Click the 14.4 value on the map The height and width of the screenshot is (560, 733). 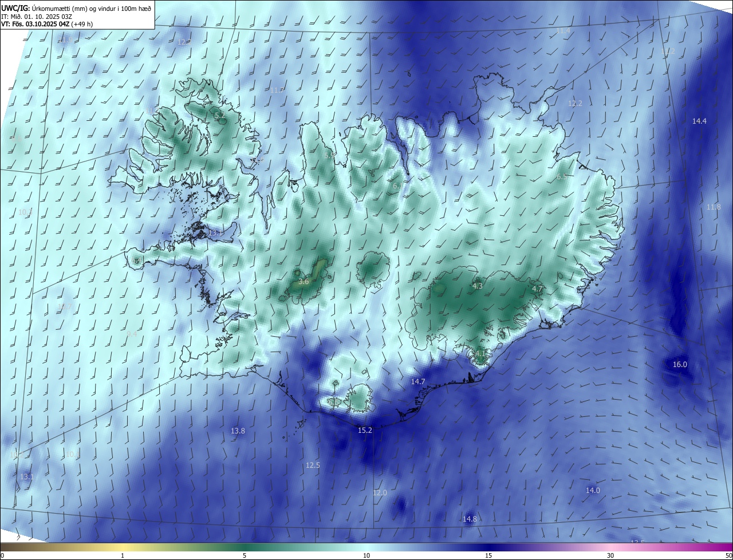click(x=699, y=121)
